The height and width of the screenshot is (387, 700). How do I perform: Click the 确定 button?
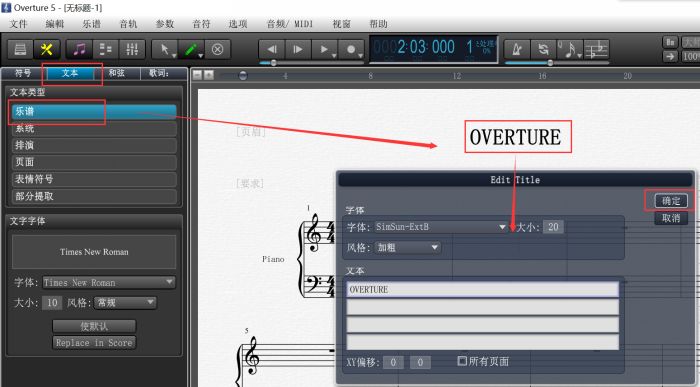671,201
